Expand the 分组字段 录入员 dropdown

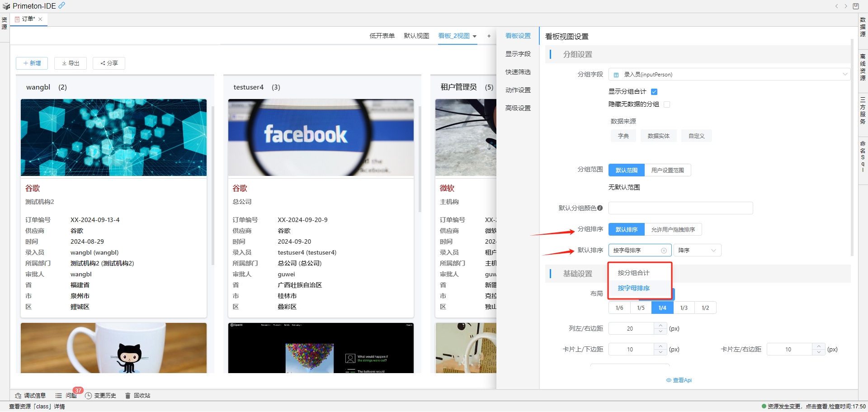click(x=729, y=75)
